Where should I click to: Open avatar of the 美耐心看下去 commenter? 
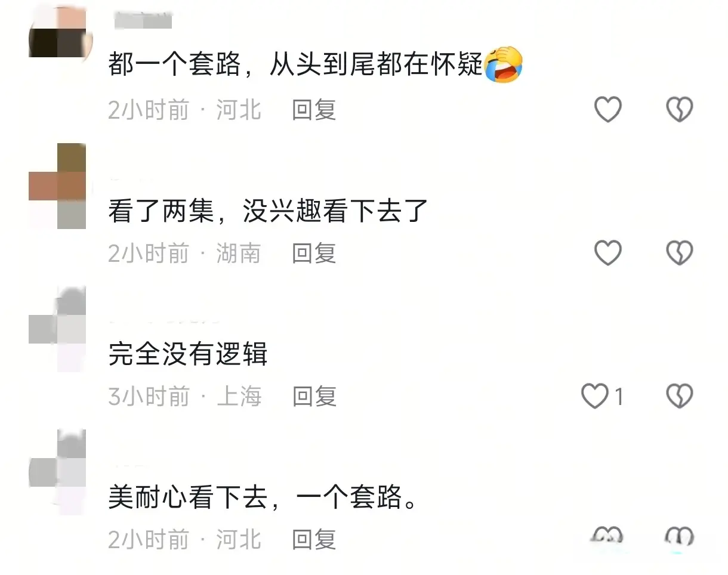58,472
